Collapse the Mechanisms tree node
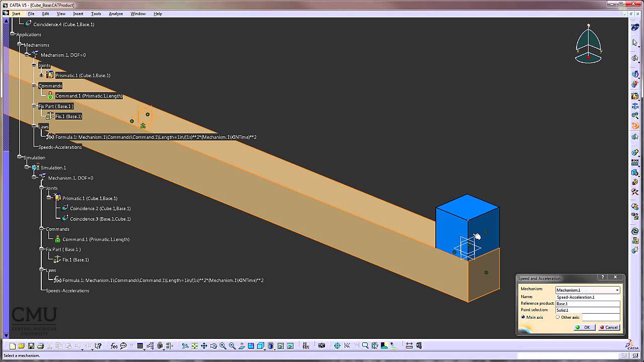The image size is (644, 362). (x=20, y=45)
